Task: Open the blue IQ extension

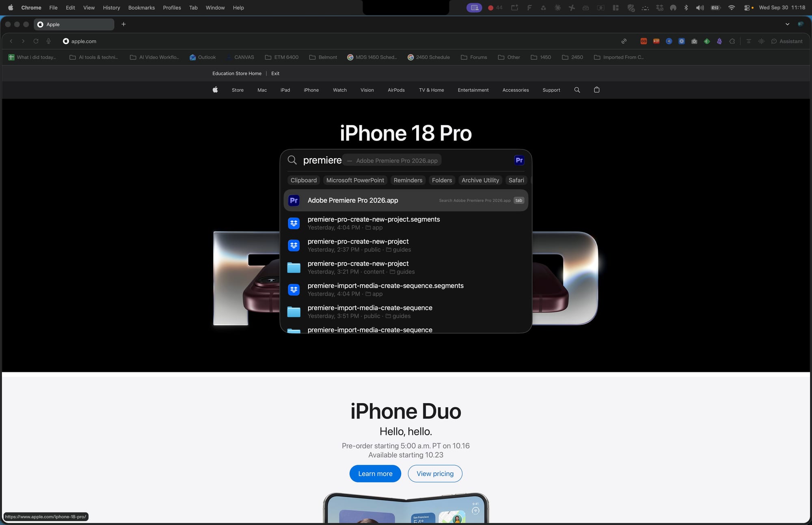Action: pos(669,41)
